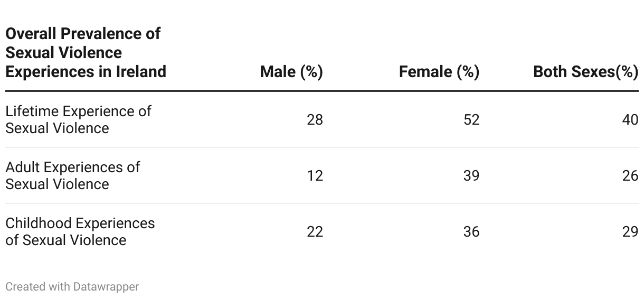Click the words Experiences in Ireland in the title
This screenshot has width=644, height=299.
tap(86, 72)
